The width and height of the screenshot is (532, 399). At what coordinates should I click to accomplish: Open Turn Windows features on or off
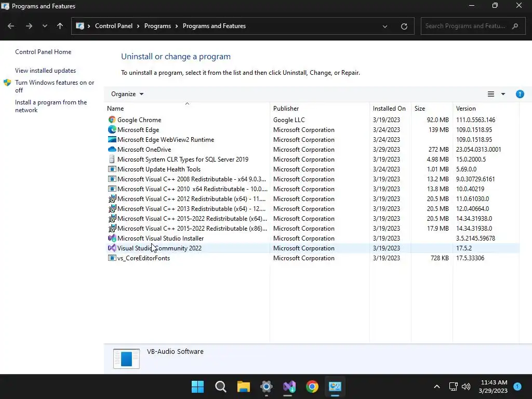pyautogui.click(x=55, y=86)
